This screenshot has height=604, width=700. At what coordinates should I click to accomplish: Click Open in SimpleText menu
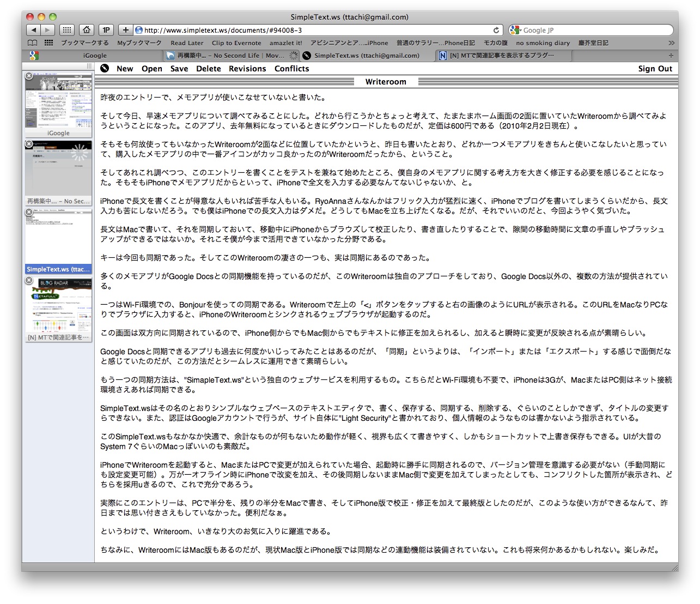pyautogui.click(x=152, y=69)
